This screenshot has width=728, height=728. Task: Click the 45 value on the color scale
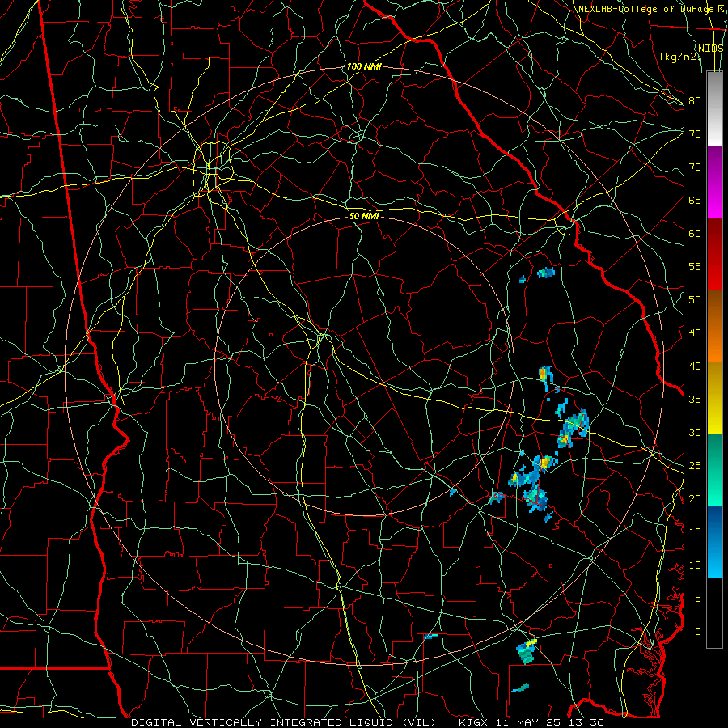[x=695, y=333]
